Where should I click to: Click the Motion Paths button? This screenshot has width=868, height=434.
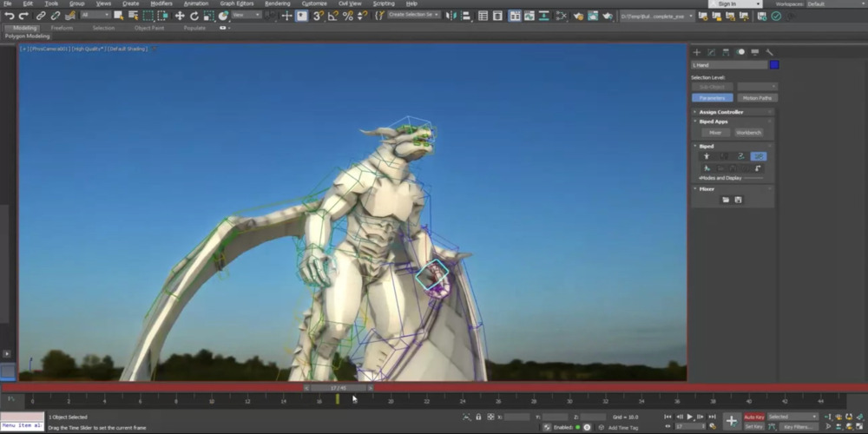[x=757, y=98]
